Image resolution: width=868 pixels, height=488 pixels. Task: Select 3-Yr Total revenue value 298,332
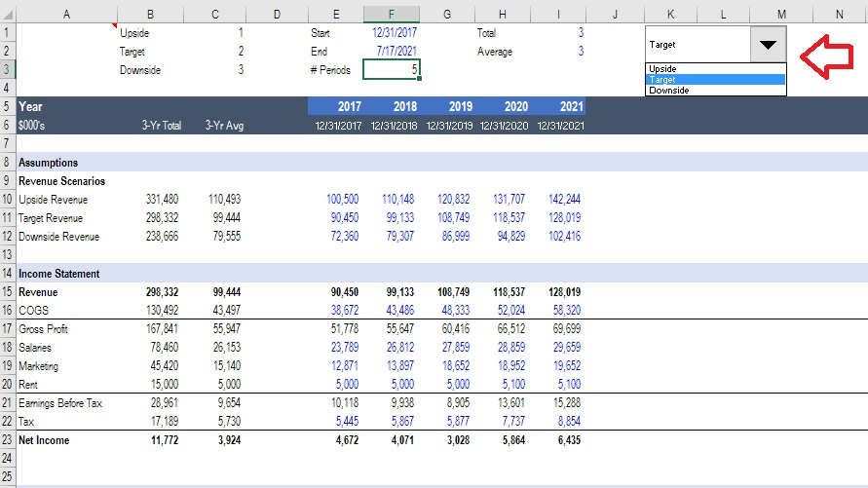click(159, 292)
